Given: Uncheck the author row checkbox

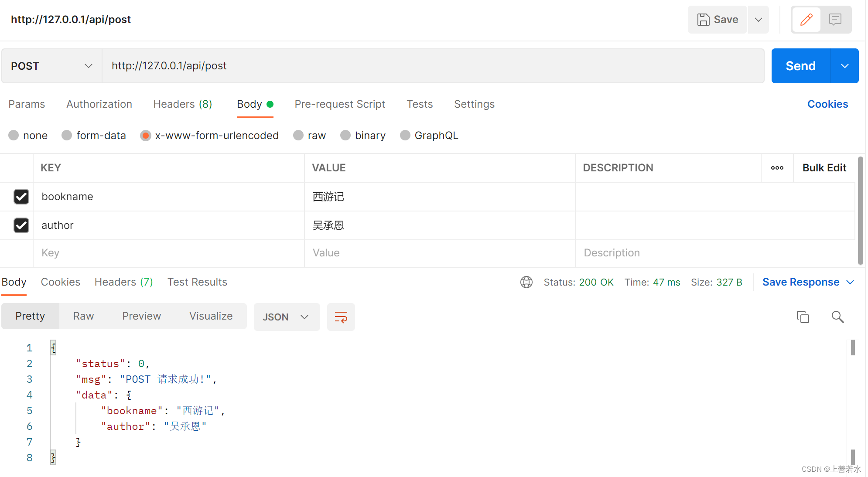Looking at the screenshot, I should (x=21, y=225).
